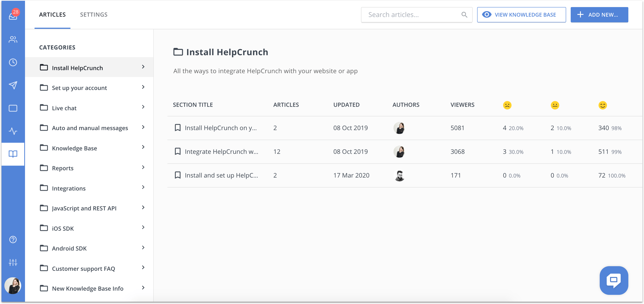
Task: Select New Knowledge Base Info category
Action: coord(89,289)
